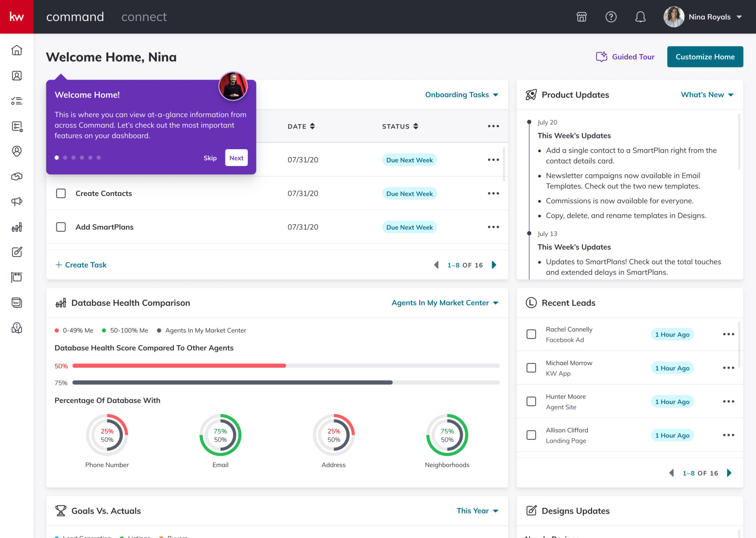The image size is (756, 538).
Task: Click Next in the Welcome Home popup
Action: point(236,157)
